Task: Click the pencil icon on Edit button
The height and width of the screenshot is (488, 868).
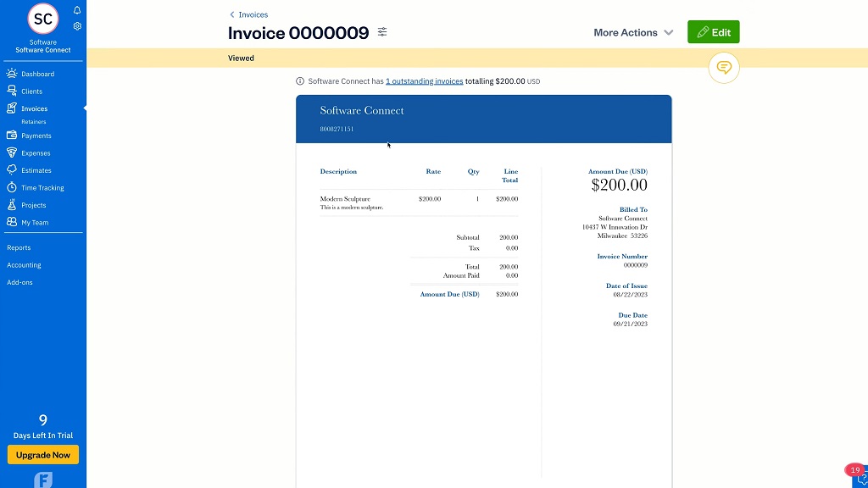Action: coord(703,32)
